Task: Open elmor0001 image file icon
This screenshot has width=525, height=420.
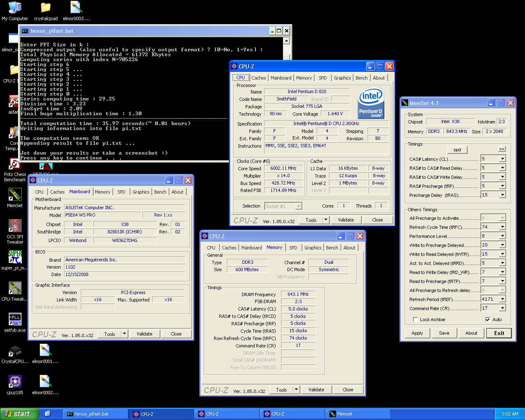Action: point(46,354)
